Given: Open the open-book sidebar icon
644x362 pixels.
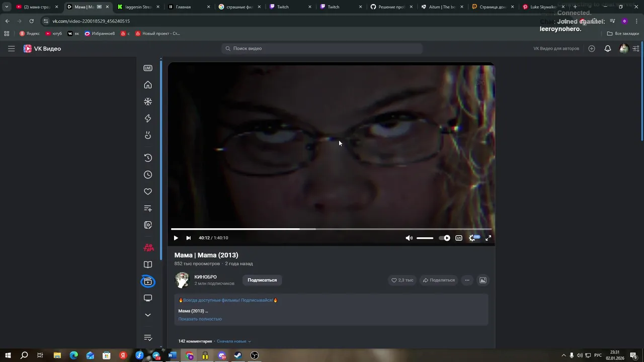Looking at the screenshot, I should coord(148,264).
